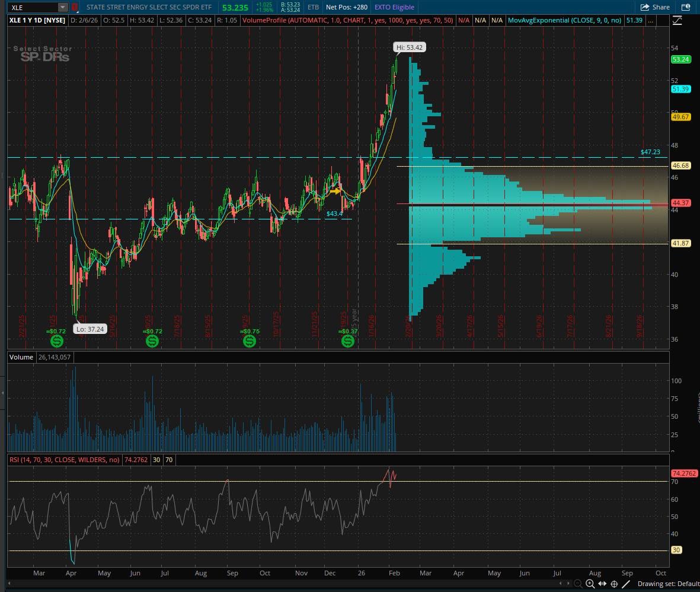
Task: Click the EXTO Eligible label
Action: pos(394,7)
